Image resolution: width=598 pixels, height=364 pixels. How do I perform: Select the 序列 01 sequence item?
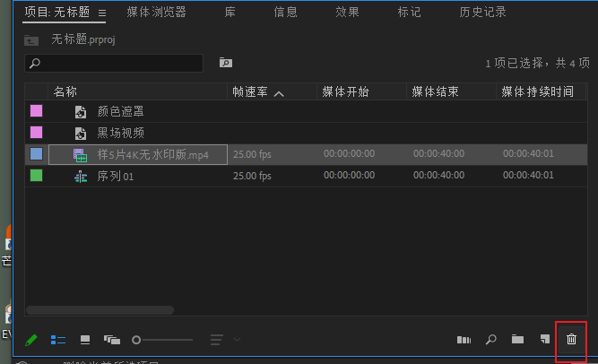click(x=115, y=176)
